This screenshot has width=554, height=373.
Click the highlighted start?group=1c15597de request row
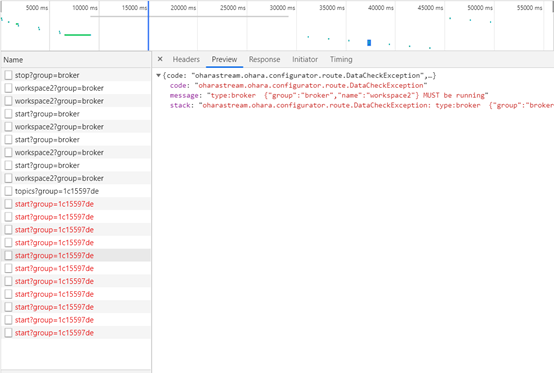(76, 255)
